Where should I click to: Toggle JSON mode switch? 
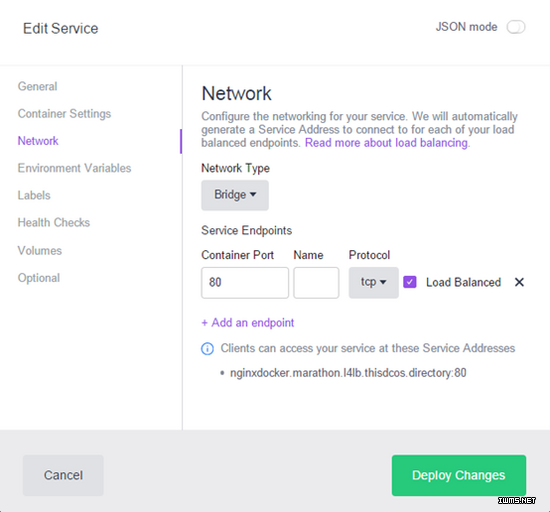(516, 27)
